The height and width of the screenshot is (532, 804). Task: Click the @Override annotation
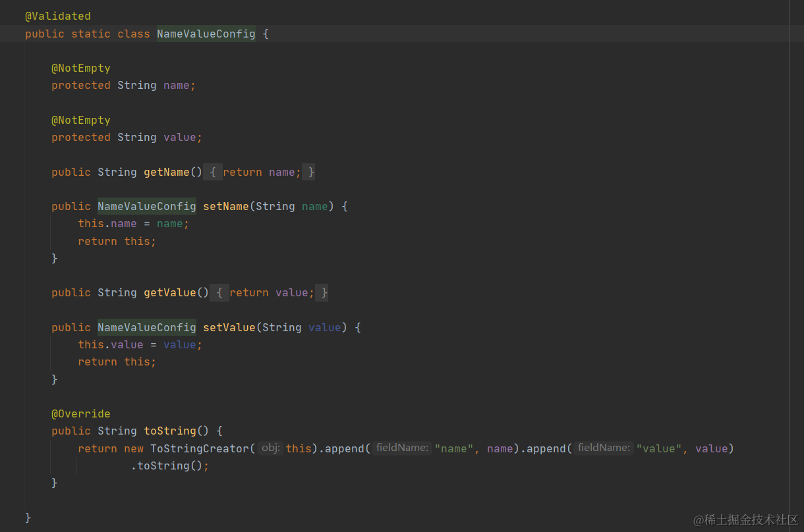pos(81,413)
